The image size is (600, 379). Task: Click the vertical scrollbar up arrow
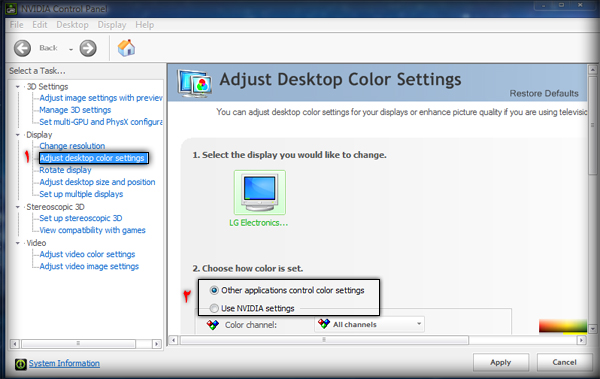(592, 70)
